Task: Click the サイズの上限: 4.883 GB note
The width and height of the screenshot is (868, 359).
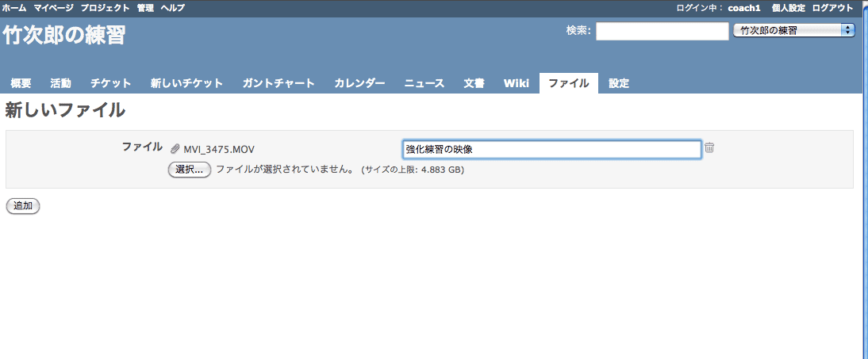Action: click(x=413, y=170)
